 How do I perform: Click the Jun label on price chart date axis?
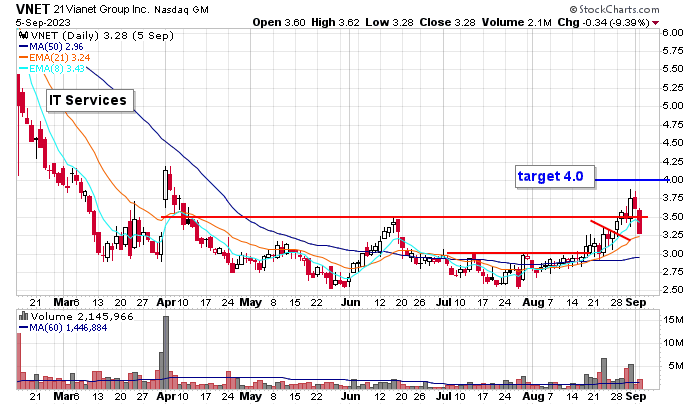point(350,302)
